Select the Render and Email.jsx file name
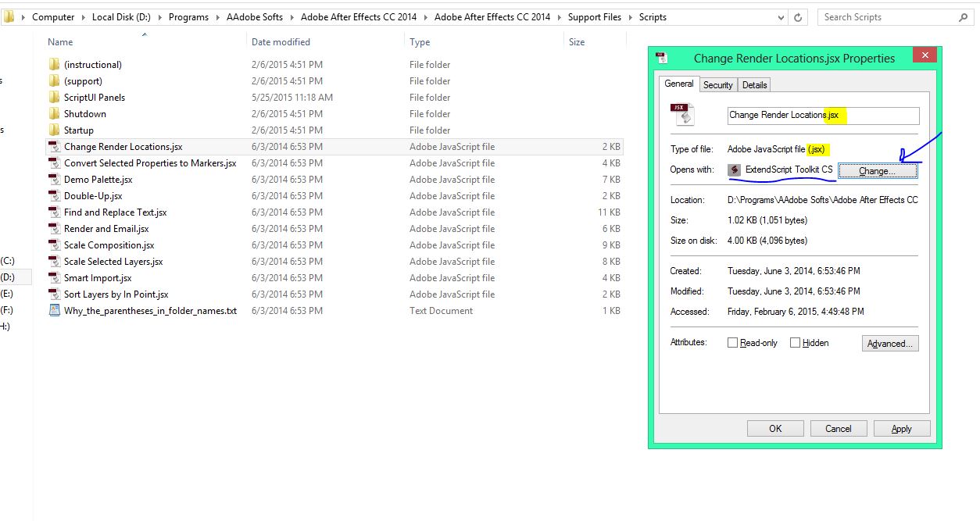The width and height of the screenshot is (980, 521). coord(106,229)
